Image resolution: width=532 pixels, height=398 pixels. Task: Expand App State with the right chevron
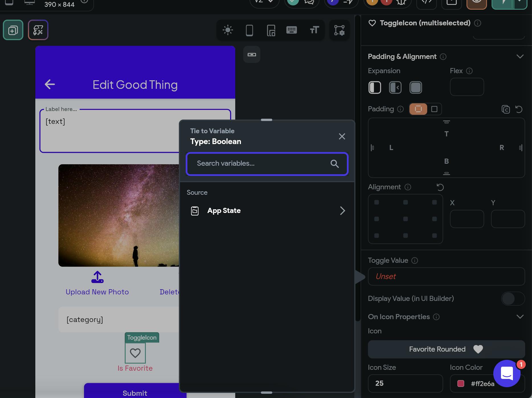(342, 211)
